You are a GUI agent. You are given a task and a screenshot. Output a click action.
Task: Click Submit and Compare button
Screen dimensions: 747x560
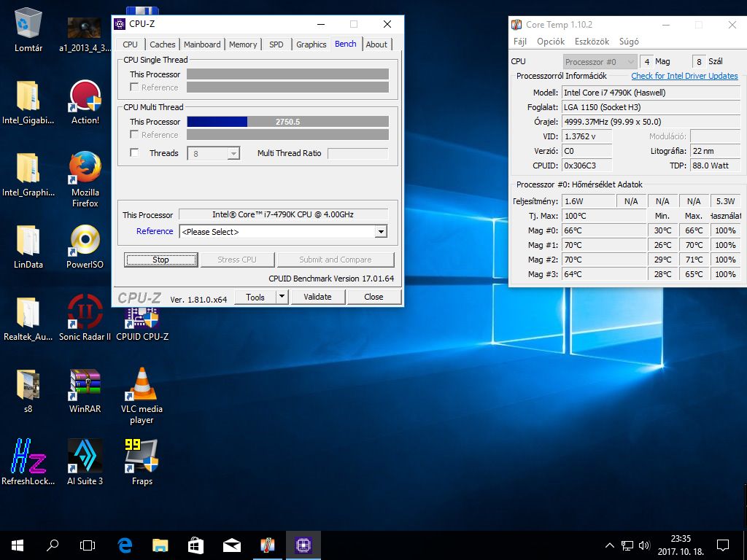pos(336,260)
